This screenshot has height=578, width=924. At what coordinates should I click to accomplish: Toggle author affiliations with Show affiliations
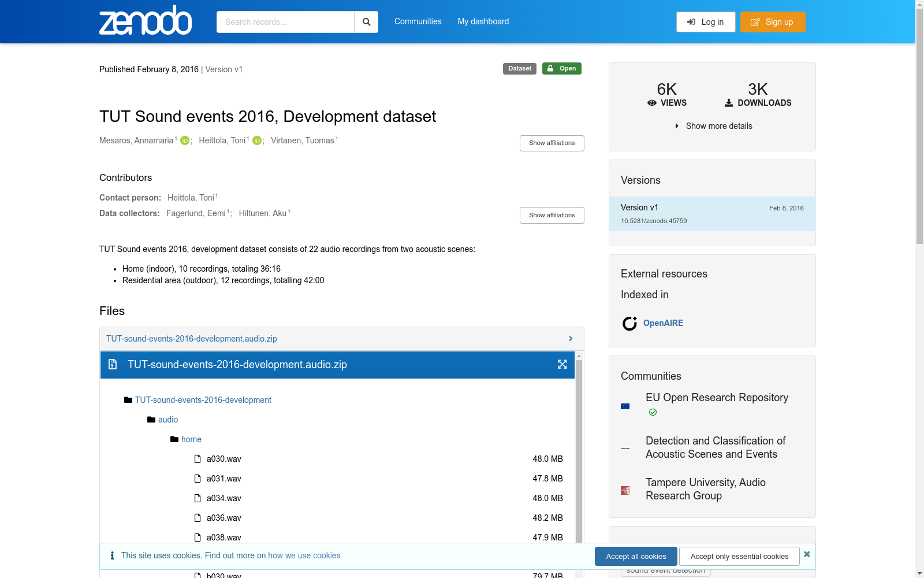pos(552,143)
